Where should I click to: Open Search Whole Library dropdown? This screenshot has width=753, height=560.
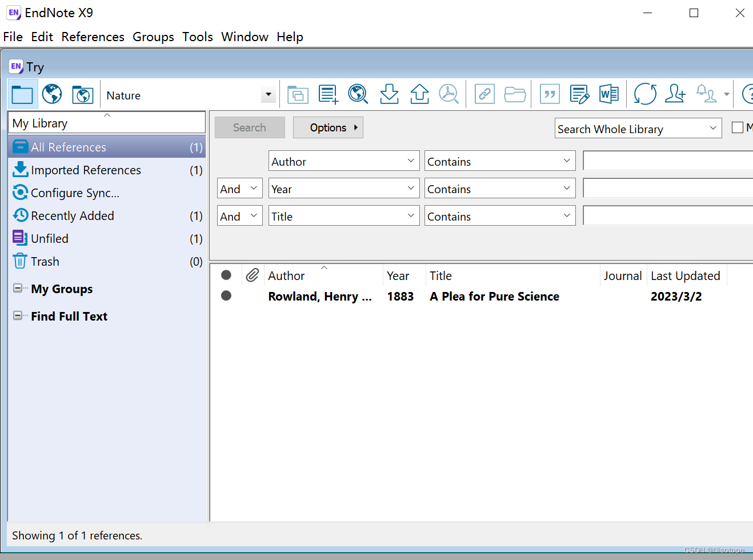click(x=638, y=129)
